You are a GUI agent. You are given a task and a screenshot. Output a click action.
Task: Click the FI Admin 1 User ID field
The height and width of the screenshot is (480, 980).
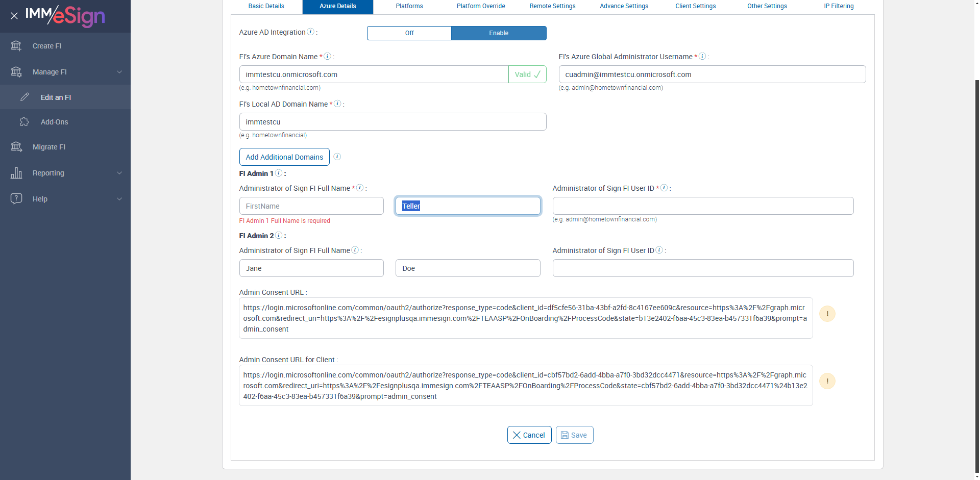[703, 206]
